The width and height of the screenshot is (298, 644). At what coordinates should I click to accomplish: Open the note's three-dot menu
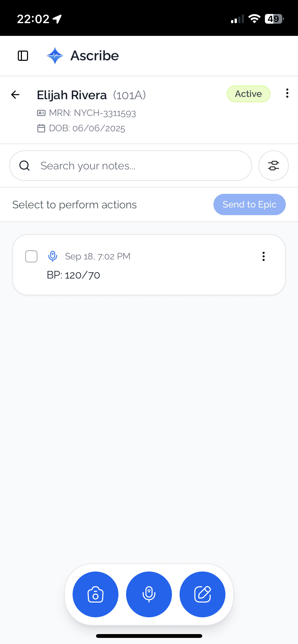coord(264,256)
